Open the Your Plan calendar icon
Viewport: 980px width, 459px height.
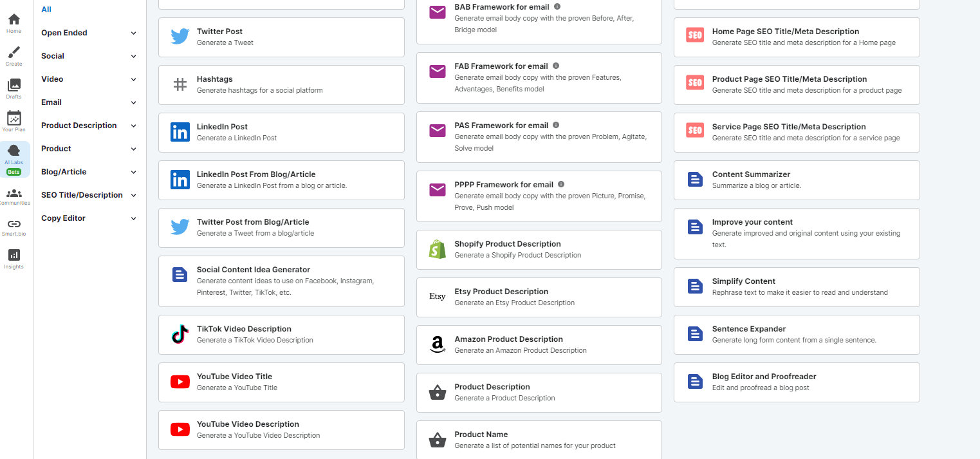pos(14,121)
